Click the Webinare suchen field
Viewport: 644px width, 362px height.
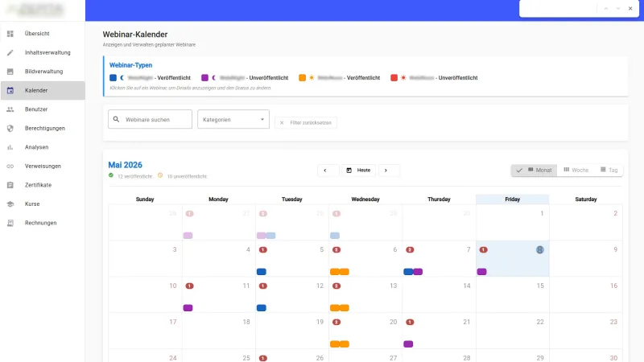point(150,119)
